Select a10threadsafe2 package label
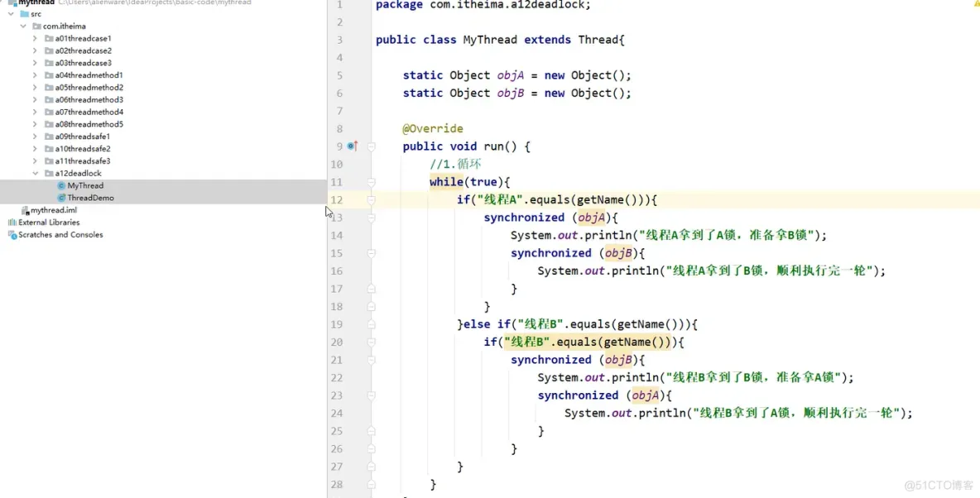The width and height of the screenshot is (980, 498). click(x=83, y=149)
